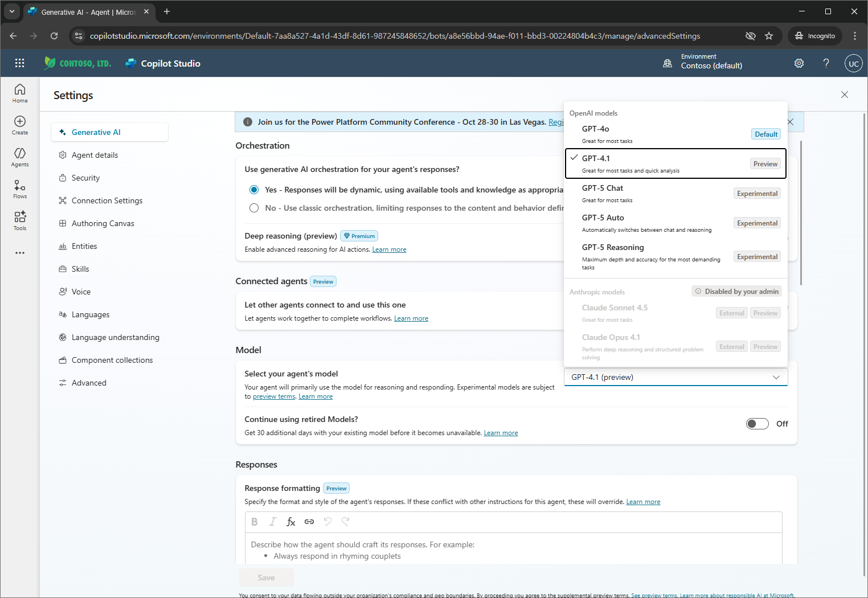Open the preview terms link under Model

(274, 396)
